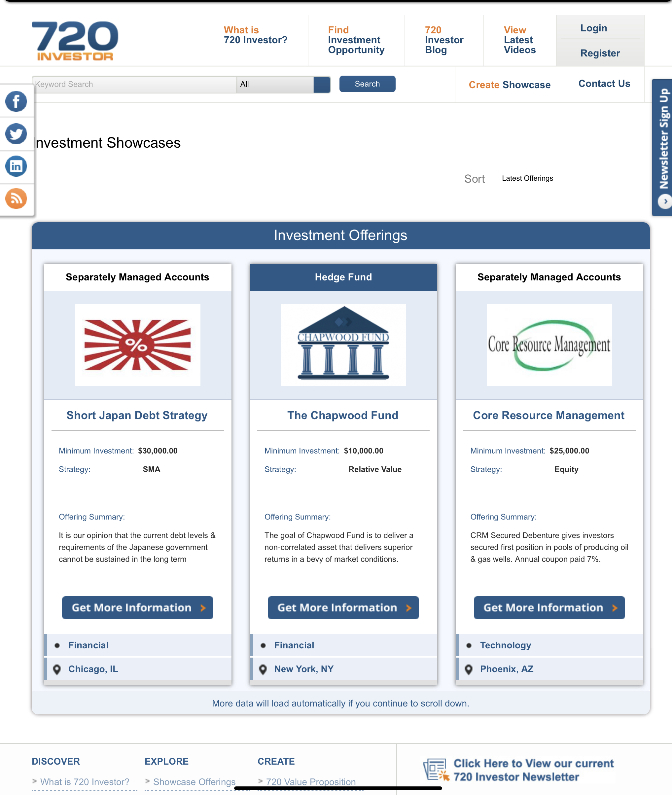Get More Information on Chapwood Fund
The width and height of the screenshot is (672, 795).
tap(343, 608)
